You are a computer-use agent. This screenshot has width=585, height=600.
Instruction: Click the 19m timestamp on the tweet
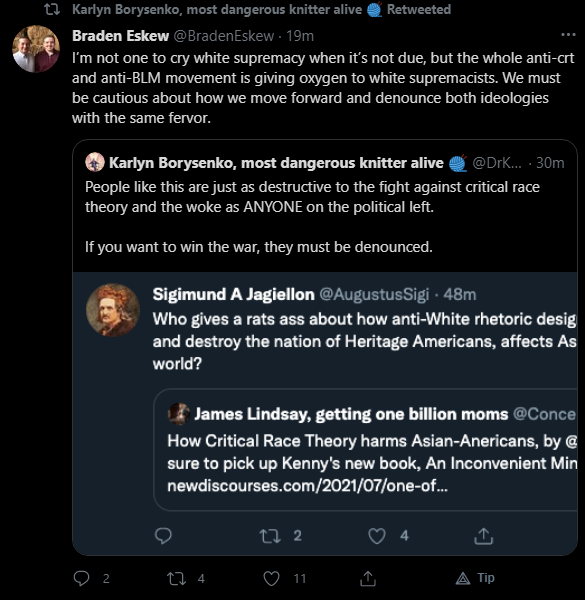(x=300, y=36)
